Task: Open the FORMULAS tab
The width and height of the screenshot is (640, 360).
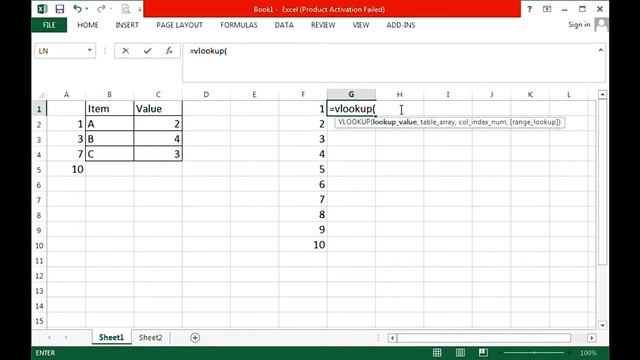Action: pos(239,25)
